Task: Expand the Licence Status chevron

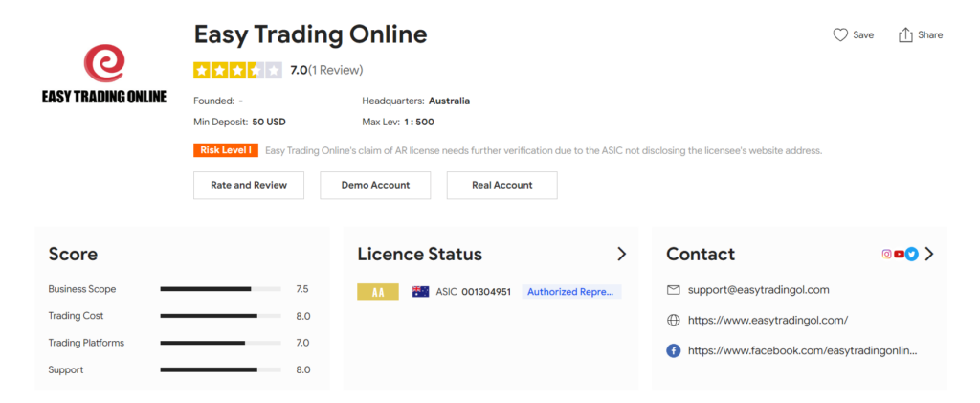Action: point(621,254)
